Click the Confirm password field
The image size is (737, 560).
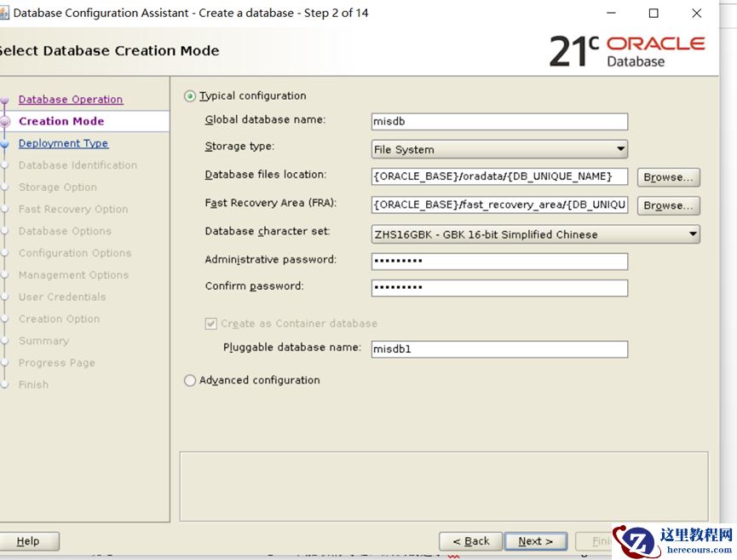tap(498, 288)
